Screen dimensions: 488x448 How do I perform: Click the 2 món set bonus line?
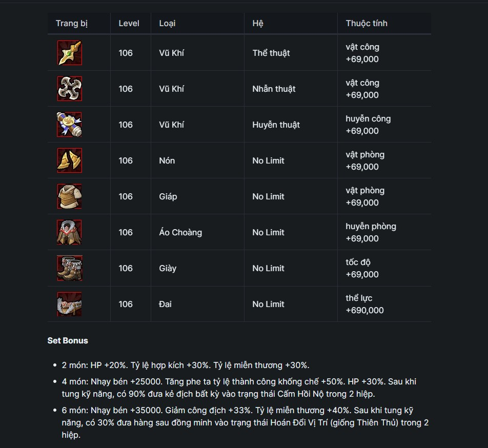click(x=186, y=365)
